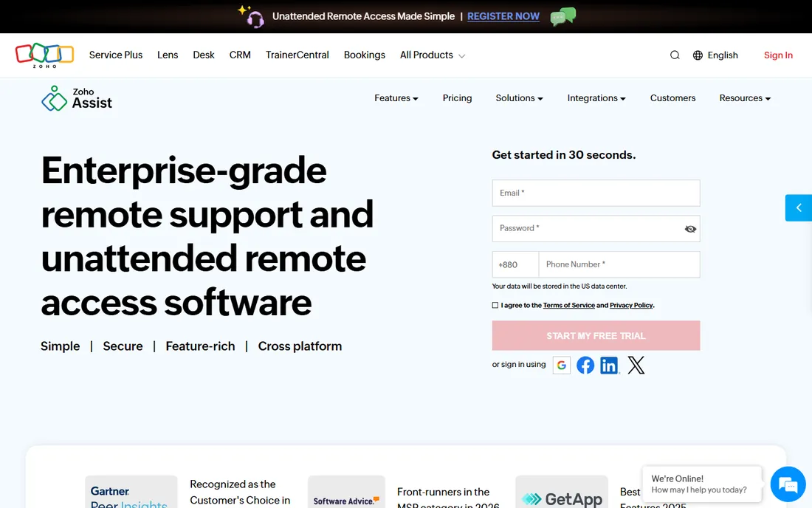This screenshot has height=508, width=812.
Task: Open the live chat bubble icon
Action: pos(788,484)
